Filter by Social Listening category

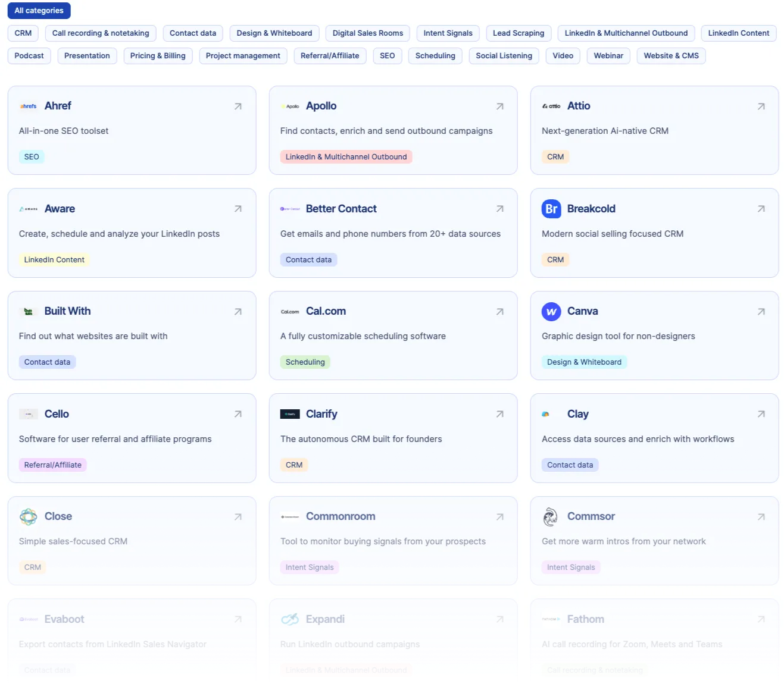pos(504,56)
